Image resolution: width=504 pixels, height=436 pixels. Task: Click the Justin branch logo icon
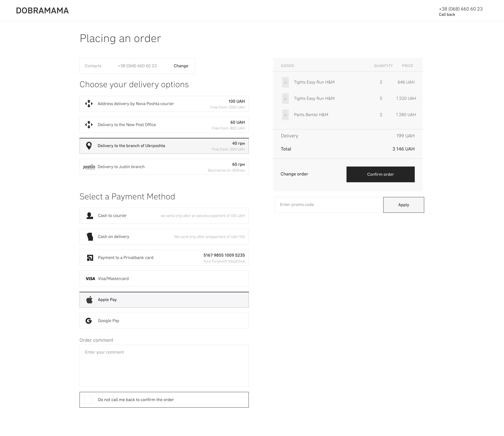(89, 167)
